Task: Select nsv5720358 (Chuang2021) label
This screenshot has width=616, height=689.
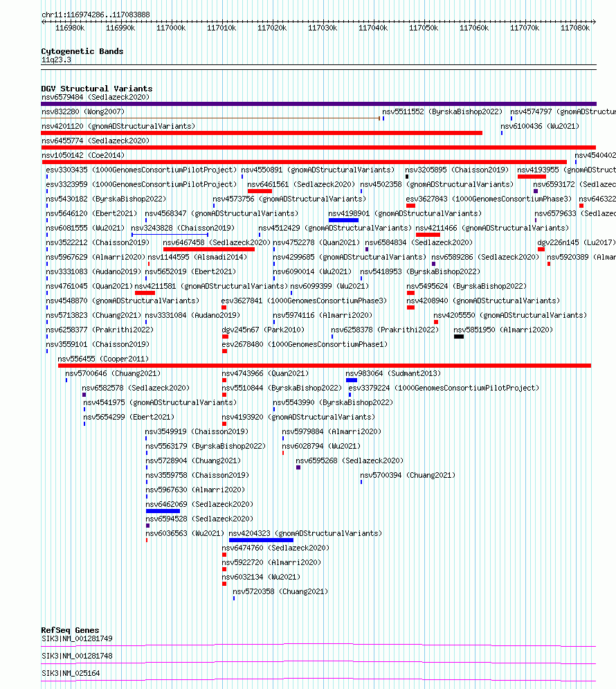Action: 280,591
